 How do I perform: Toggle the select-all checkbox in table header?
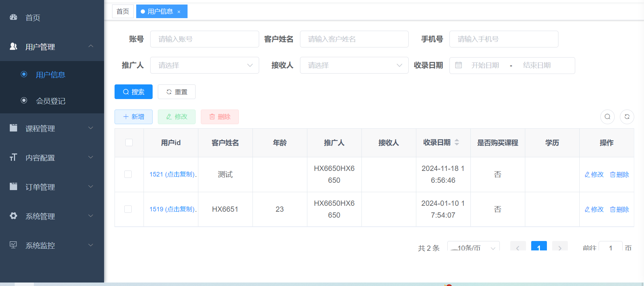pos(129,142)
